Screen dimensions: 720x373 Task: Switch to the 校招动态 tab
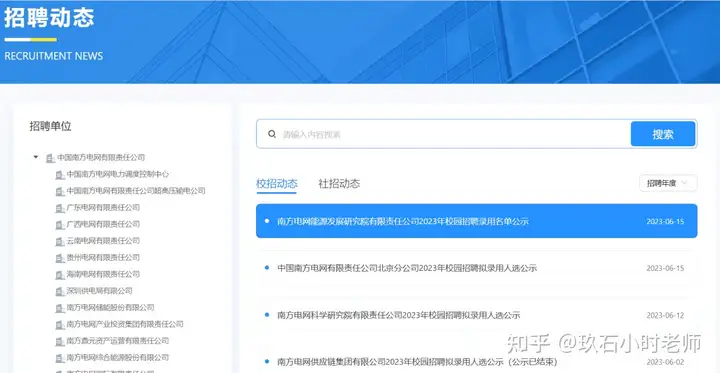[277, 184]
